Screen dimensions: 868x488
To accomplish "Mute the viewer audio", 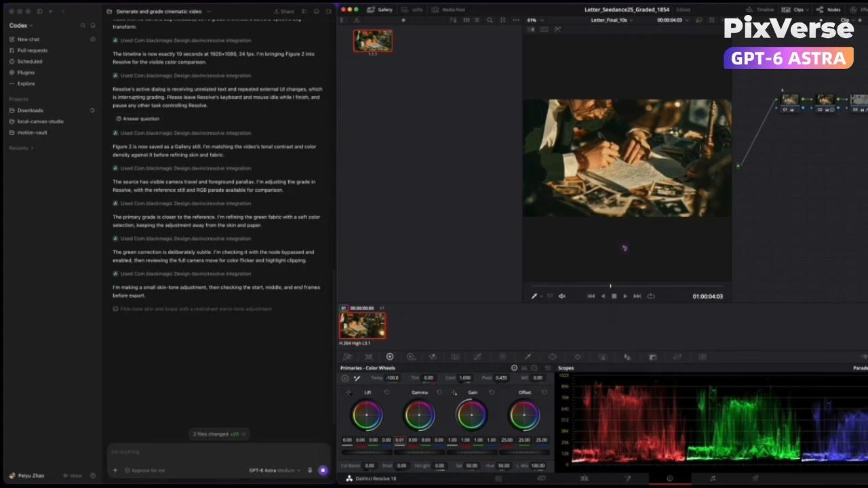I will coord(561,296).
